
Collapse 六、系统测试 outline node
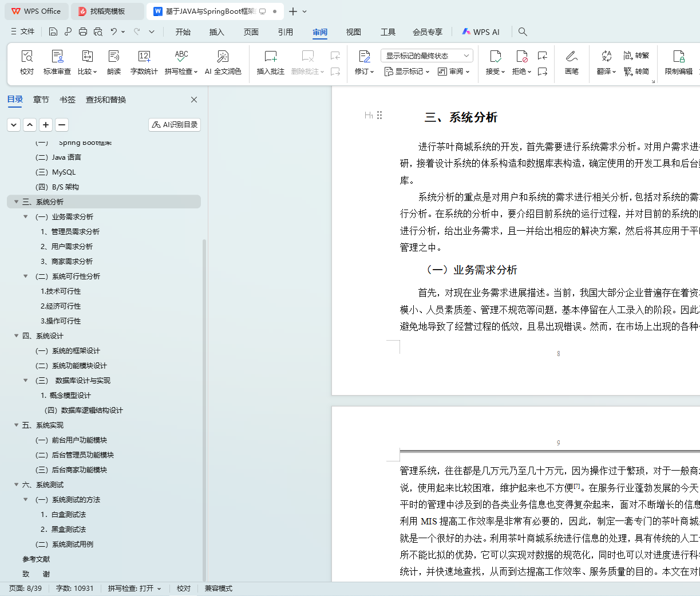(x=17, y=484)
